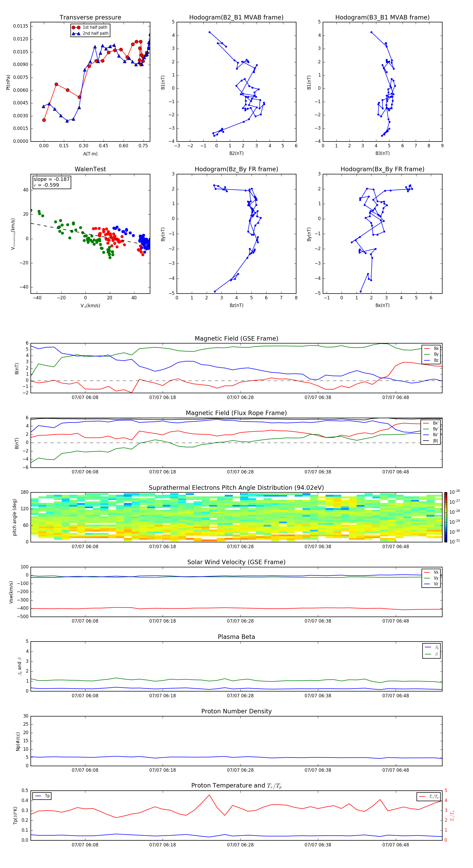Select the "B3(nT)" x-axis label

coord(382,154)
